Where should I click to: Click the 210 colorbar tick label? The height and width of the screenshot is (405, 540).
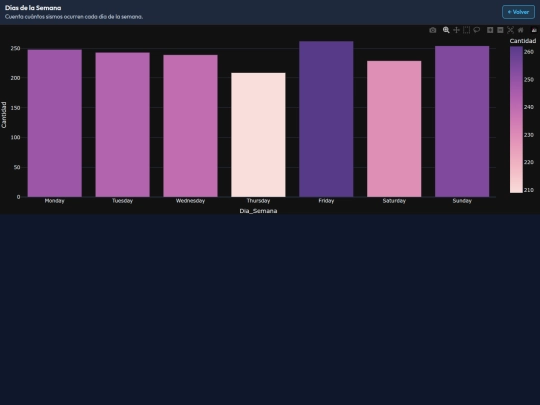[529, 190]
